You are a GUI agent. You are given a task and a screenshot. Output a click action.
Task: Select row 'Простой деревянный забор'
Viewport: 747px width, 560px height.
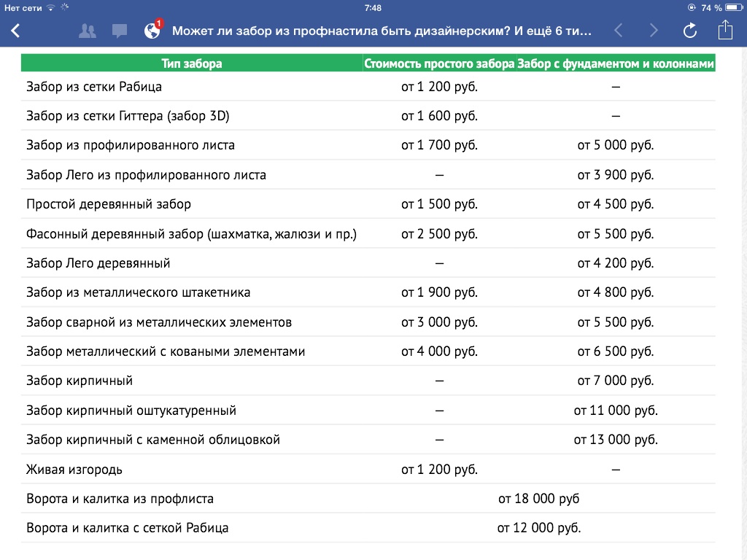coord(368,204)
